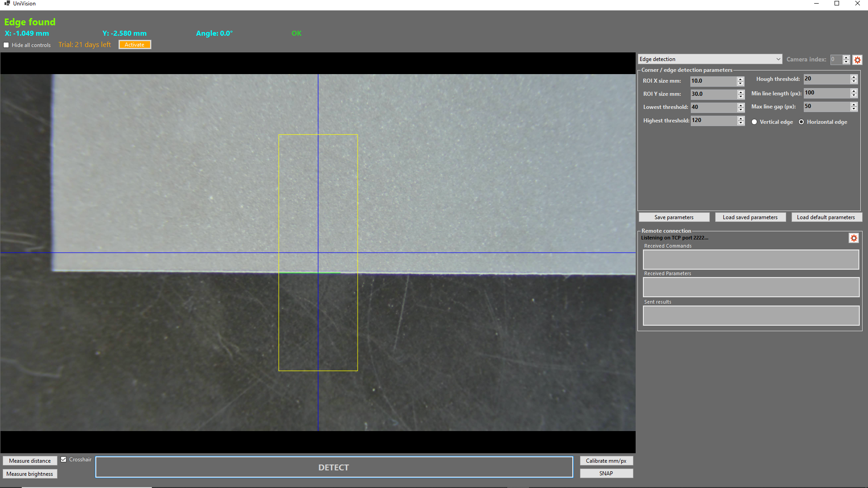Open camera settings gear icon
The width and height of the screenshot is (868, 488).
pyautogui.click(x=857, y=60)
